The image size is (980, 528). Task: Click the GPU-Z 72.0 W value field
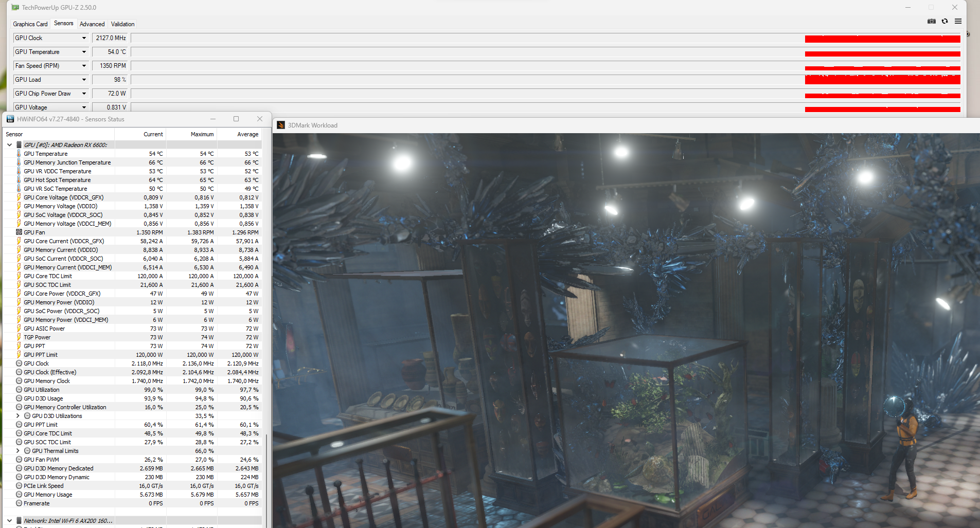point(111,94)
